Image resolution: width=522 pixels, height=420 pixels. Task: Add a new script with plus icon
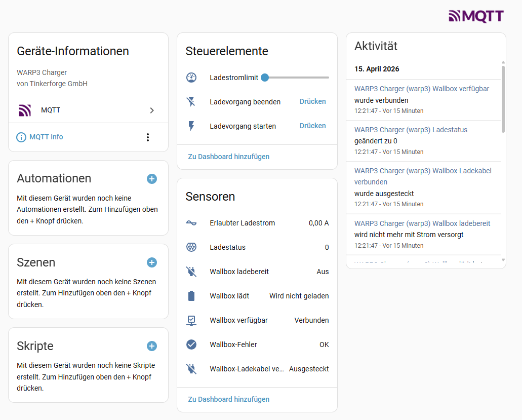pyautogui.click(x=152, y=346)
